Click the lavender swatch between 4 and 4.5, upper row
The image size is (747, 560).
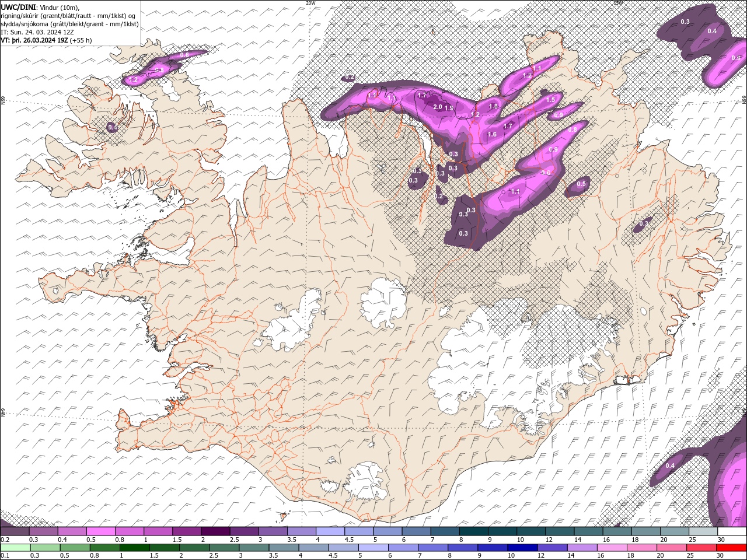[x=330, y=531]
